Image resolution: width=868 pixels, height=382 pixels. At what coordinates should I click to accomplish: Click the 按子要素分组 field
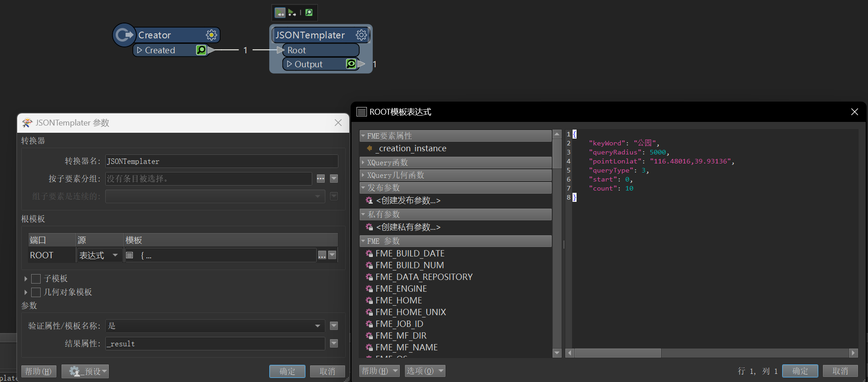[x=209, y=178]
